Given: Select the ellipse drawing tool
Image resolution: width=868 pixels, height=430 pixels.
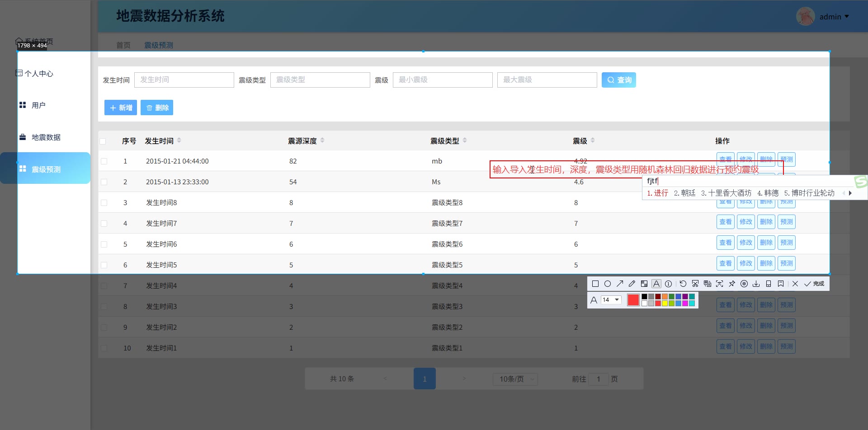Looking at the screenshot, I should click(608, 284).
